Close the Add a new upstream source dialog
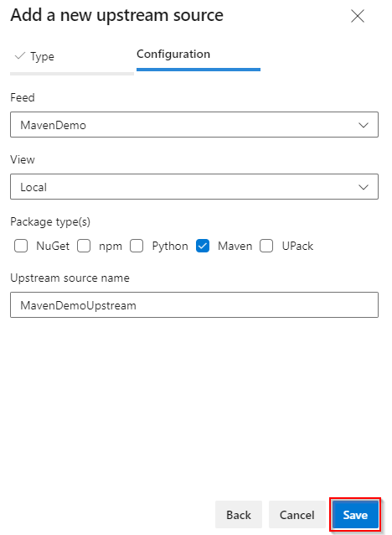Viewport: 392px width, 535px height. 358,16
